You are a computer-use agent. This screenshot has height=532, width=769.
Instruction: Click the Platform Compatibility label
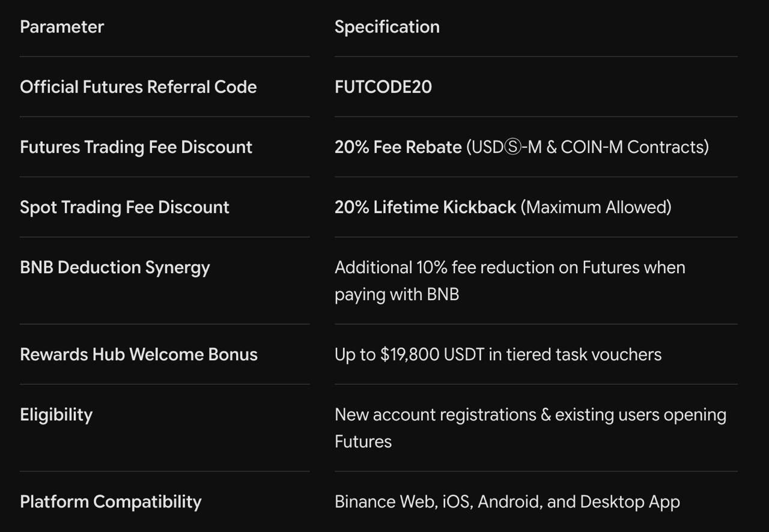point(111,502)
